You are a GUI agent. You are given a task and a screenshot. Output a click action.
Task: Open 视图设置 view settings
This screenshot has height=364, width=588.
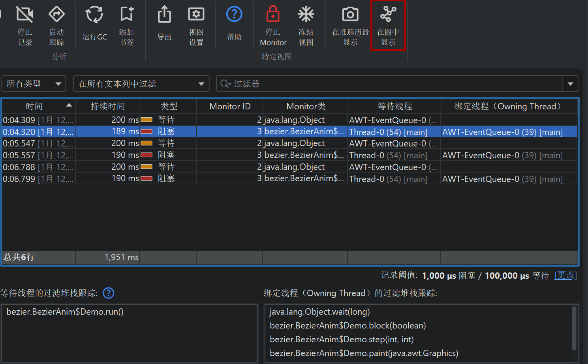point(196,15)
